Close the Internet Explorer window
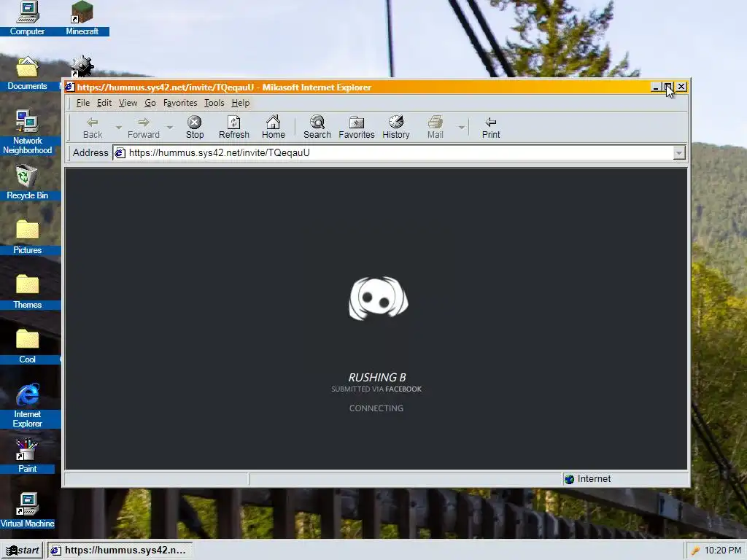This screenshot has height=560, width=747. click(x=681, y=87)
